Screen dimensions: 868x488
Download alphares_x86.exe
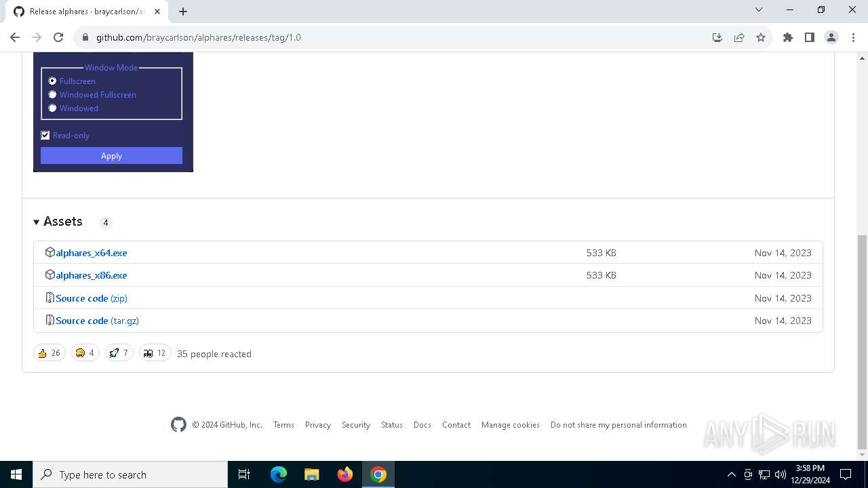pyautogui.click(x=92, y=275)
